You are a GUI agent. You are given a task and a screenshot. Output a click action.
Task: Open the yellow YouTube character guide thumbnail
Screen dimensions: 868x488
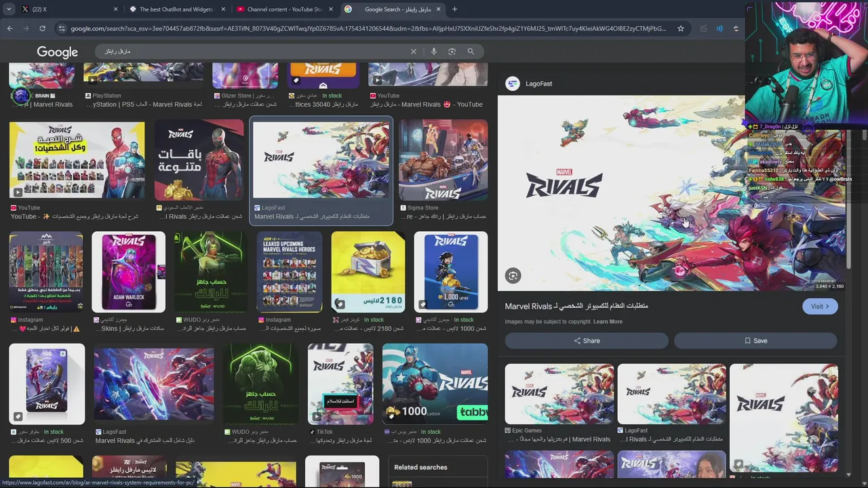pyautogui.click(x=77, y=160)
